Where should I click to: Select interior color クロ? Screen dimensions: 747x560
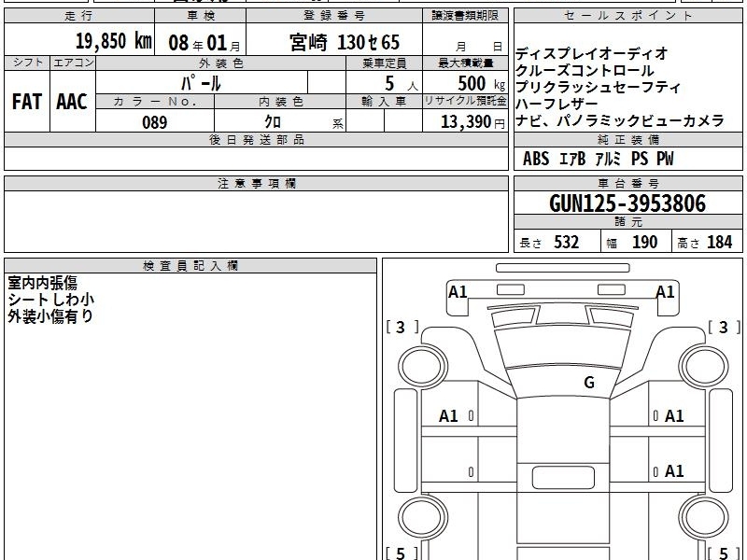[273, 122]
